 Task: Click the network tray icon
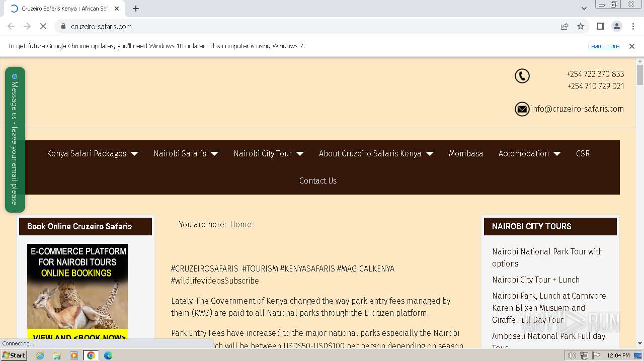(584, 355)
